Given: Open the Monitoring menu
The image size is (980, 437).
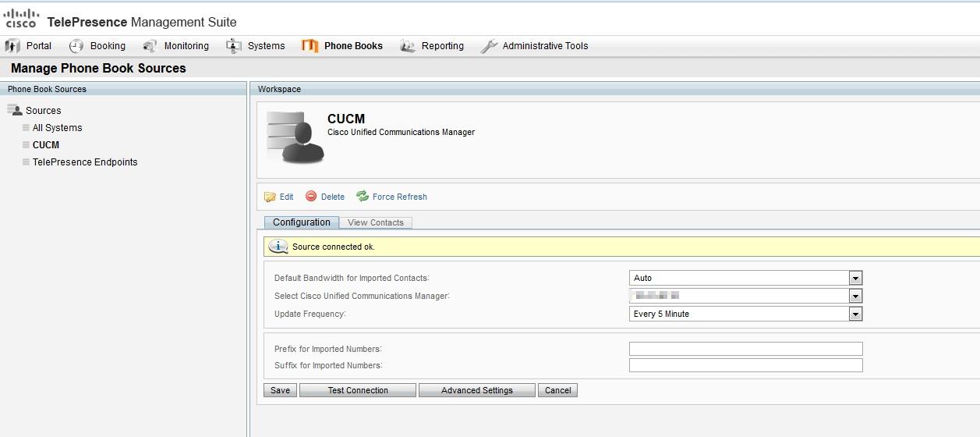Looking at the screenshot, I should tap(186, 46).
